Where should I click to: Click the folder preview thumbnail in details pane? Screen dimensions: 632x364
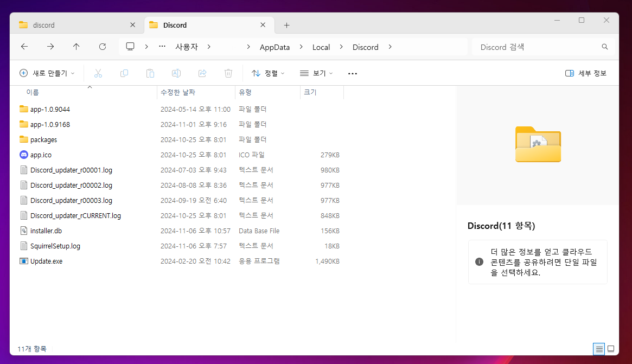pos(538,144)
